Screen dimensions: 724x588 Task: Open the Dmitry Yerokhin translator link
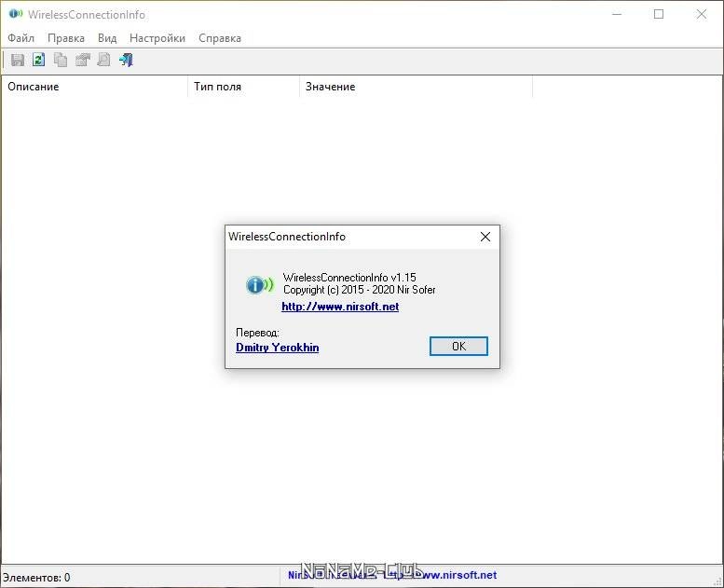(x=277, y=348)
